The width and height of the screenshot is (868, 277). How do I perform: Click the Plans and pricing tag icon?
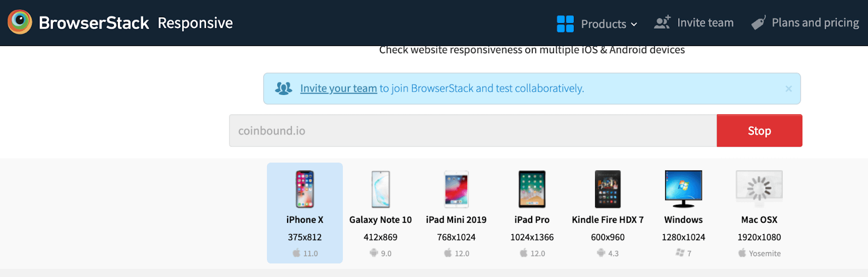click(758, 23)
